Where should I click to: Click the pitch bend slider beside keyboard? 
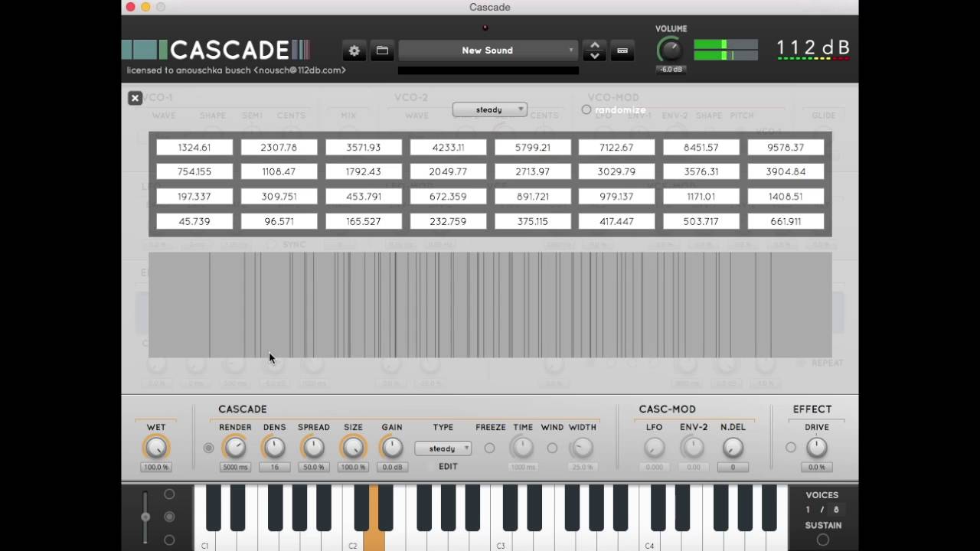point(145,517)
